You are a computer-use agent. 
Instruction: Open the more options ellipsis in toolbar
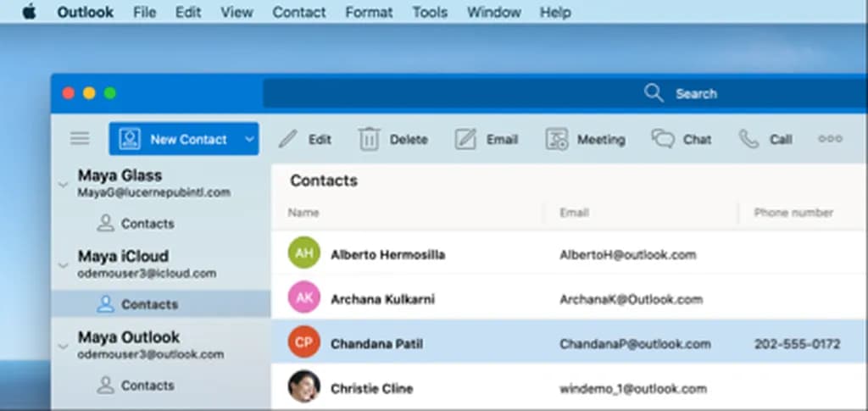[830, 139]
